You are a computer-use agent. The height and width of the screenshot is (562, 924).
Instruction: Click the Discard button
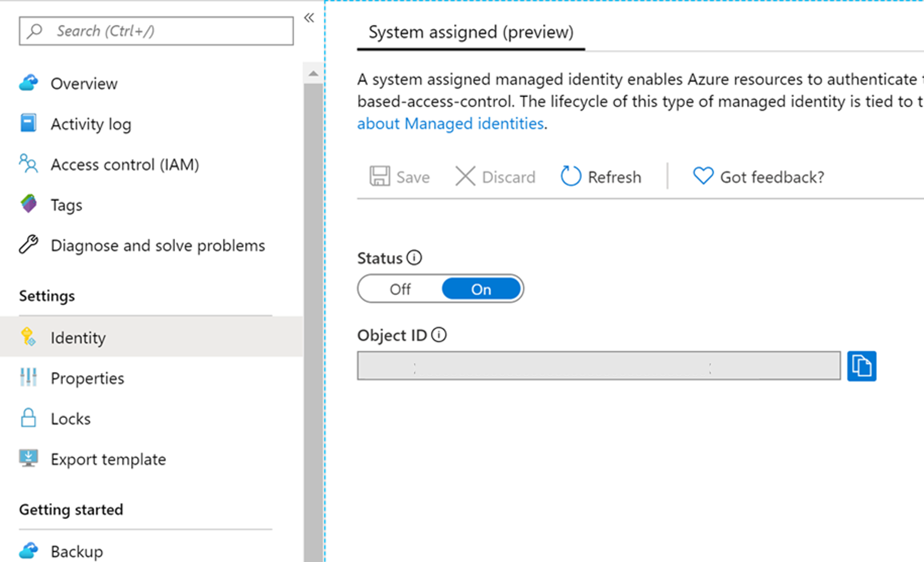pyautogui.click(x=496, y=176)
